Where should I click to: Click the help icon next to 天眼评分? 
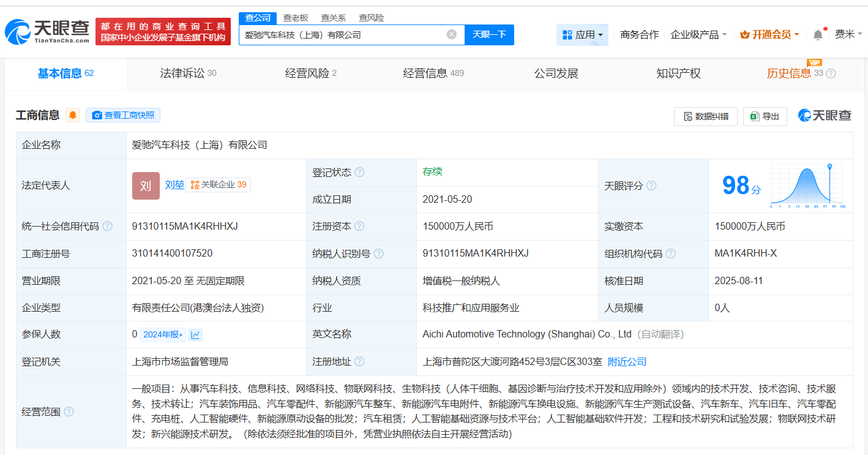652,186
